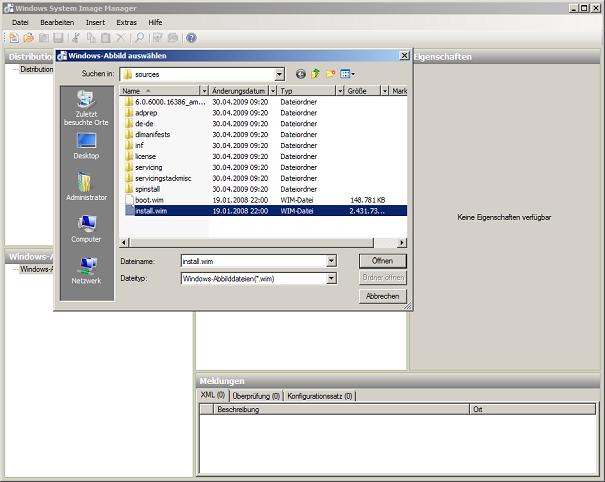Viewport: 605px width, 482px height.
Task: Open the Extras menu
Action: point(127,22)
